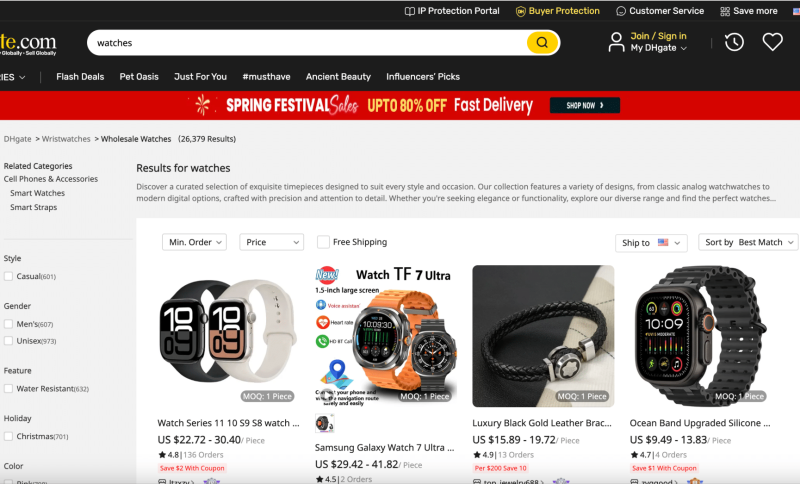Screen dimensions: 800x484
Task: Open browsing history clock icon
Action: 734,42
